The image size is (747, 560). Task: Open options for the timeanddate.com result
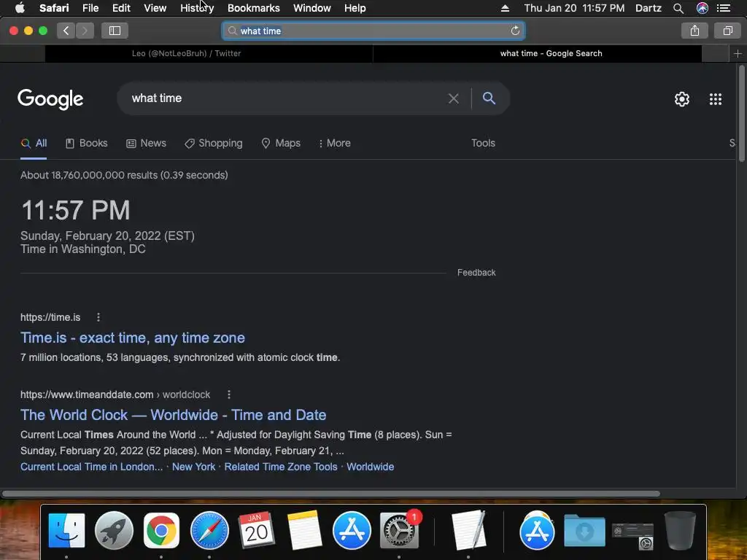(228, 394)
